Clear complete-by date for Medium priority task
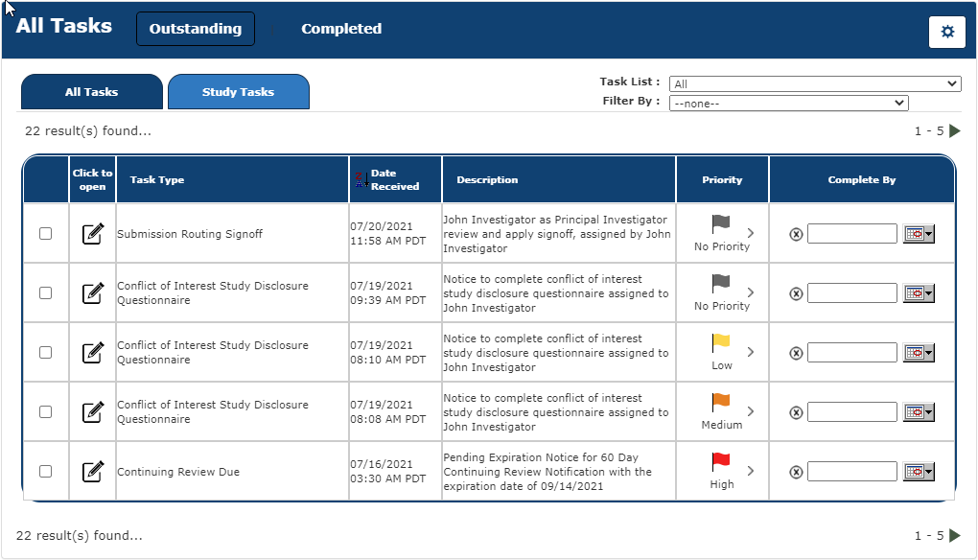The image size is (978, 560). 796,412
